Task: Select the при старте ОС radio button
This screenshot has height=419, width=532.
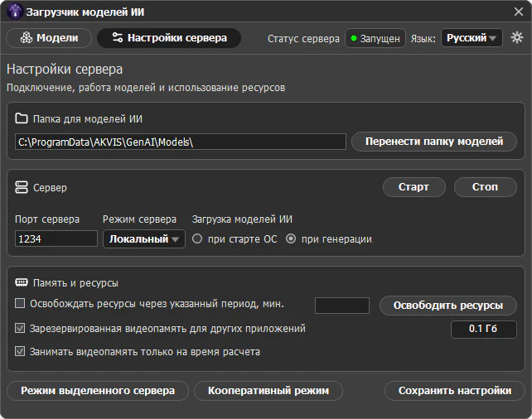Action: point(197,238)
